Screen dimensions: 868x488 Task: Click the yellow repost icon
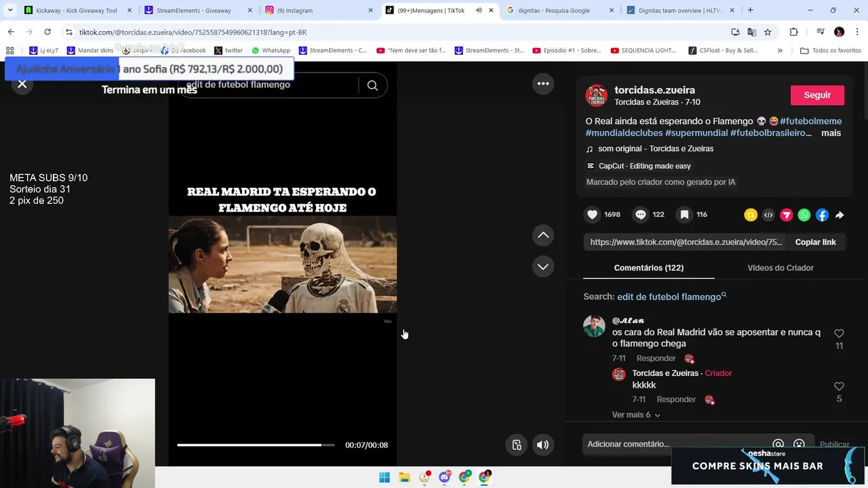pyautogui.click(x=751, y=215)
